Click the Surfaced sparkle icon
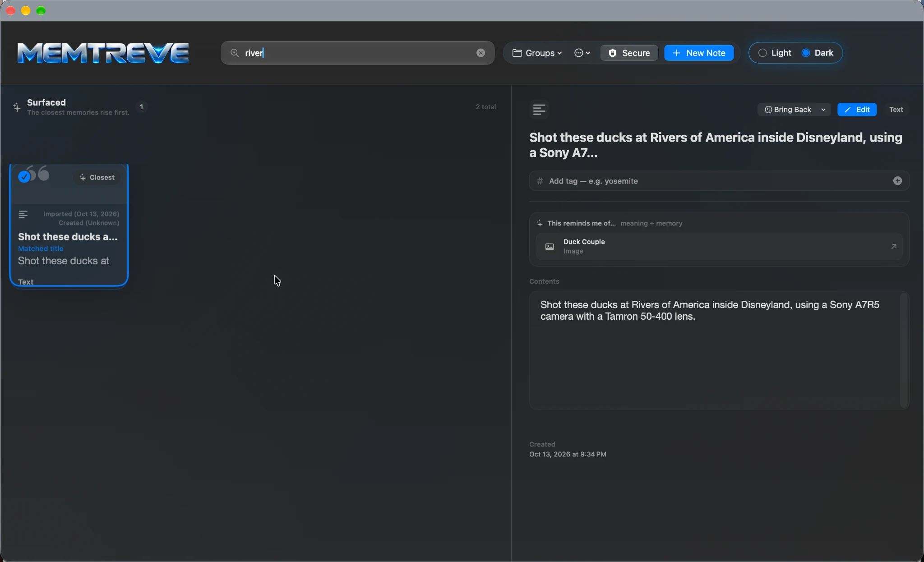This screenshot has width=924, height=562. [17, 107]
